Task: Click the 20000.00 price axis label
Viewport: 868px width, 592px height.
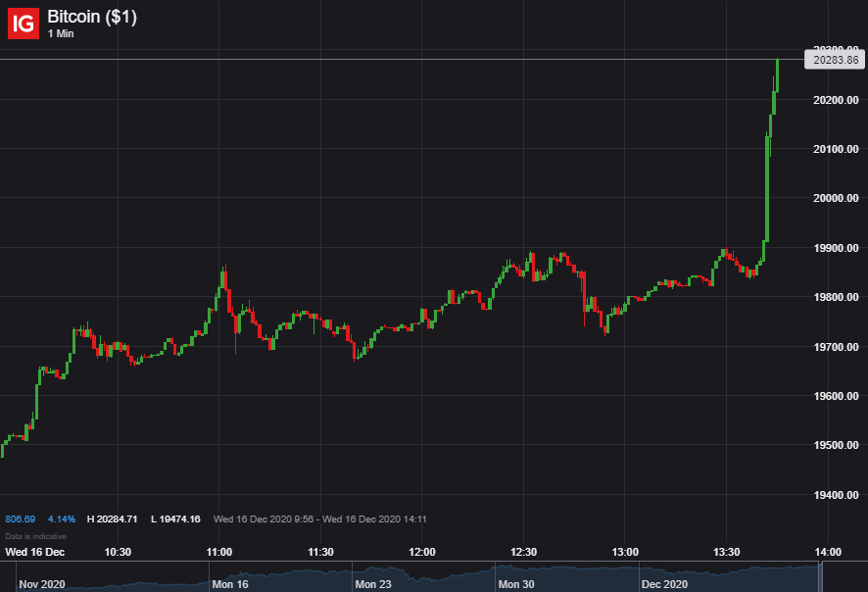Action: point(836,198)
